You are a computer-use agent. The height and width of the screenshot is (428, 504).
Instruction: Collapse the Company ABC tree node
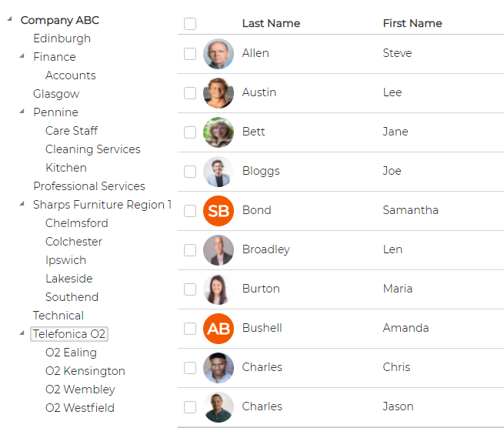10,19
